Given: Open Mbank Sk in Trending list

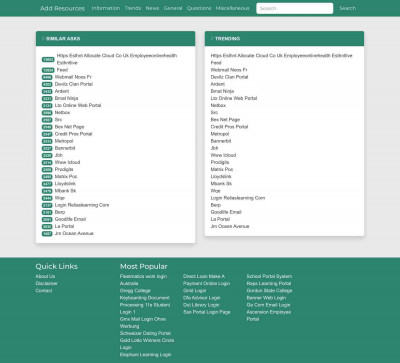Looking at the screenshot, I should point(221,184).
